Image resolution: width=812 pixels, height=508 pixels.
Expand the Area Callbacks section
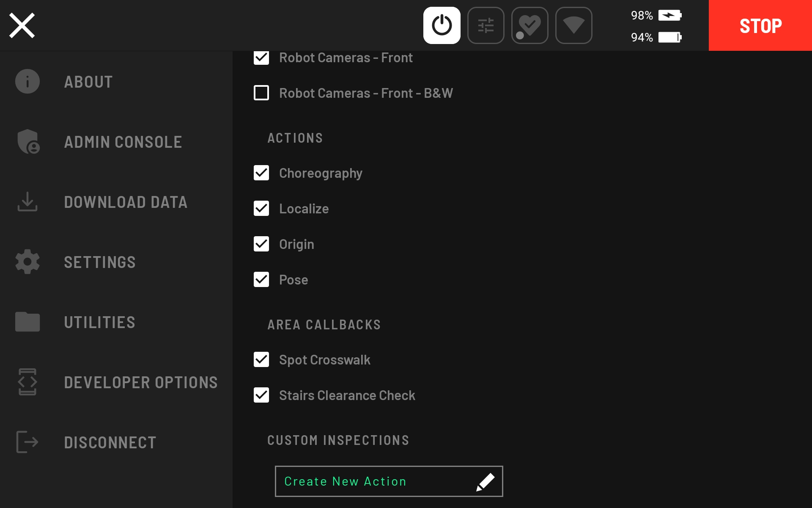(x=324, y=324)
